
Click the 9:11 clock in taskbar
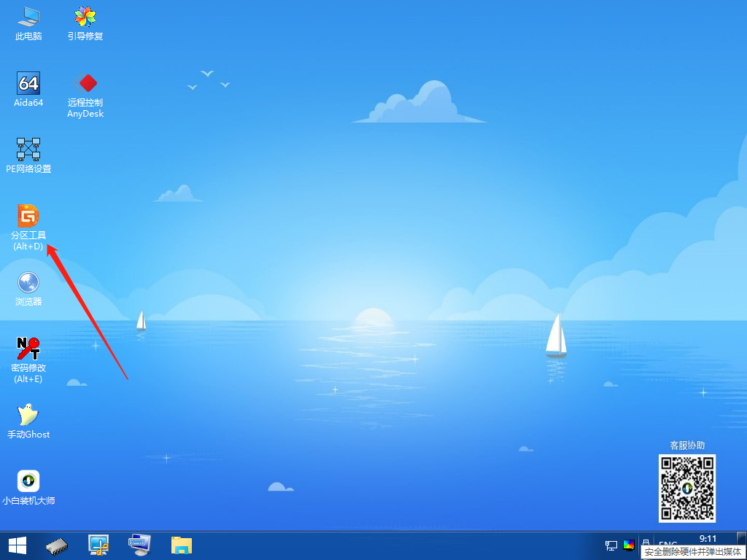[708, 539]
